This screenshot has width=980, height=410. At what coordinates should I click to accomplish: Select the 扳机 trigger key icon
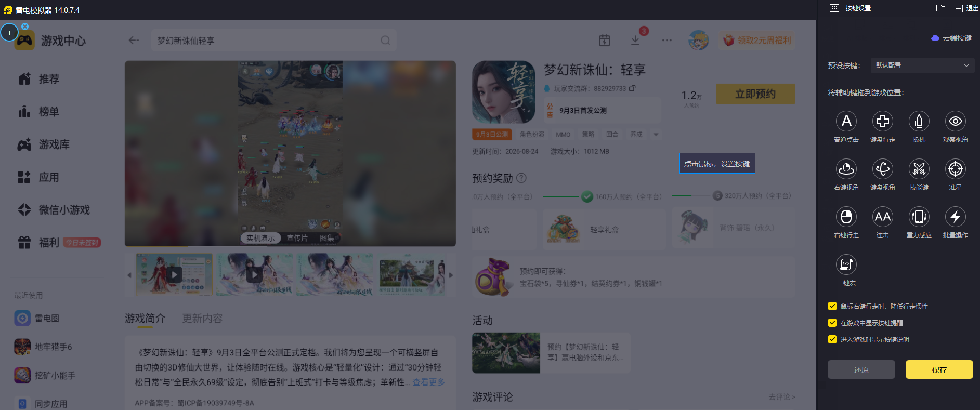point(919,121)
